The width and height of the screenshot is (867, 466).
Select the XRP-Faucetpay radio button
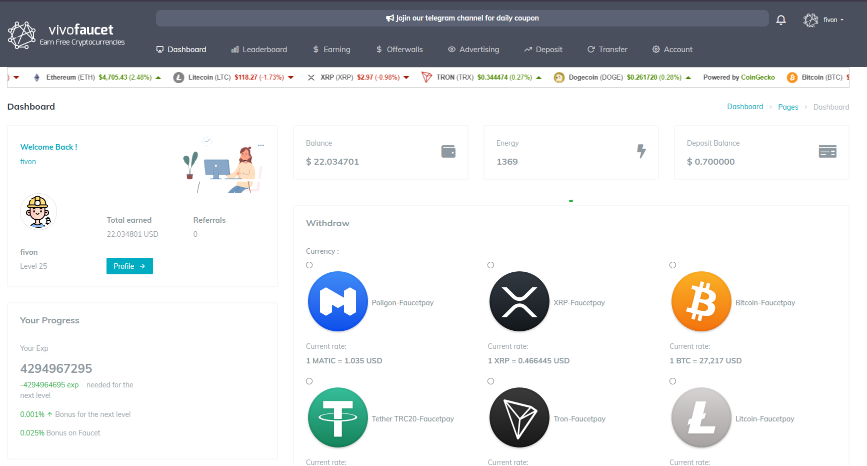coord(490,265)
